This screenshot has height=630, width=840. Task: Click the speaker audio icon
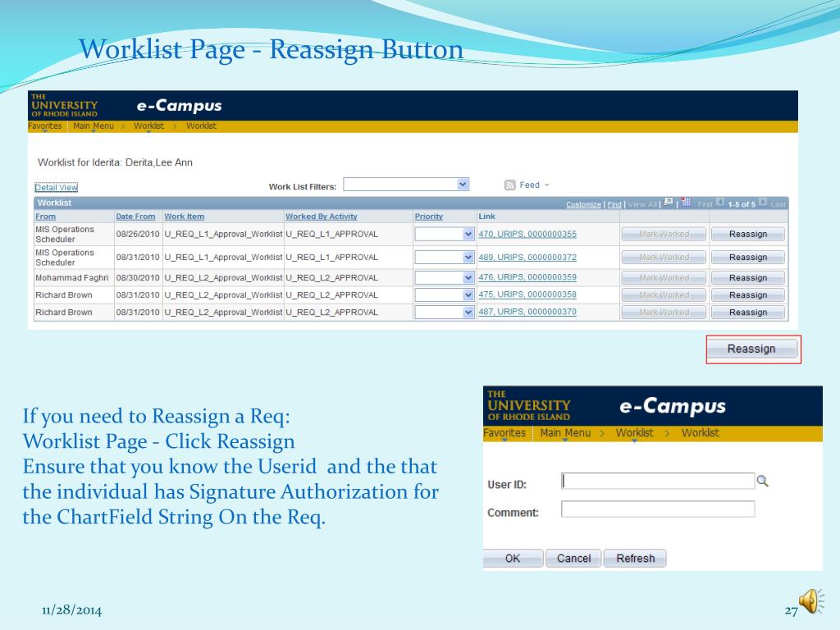point(811,600)
